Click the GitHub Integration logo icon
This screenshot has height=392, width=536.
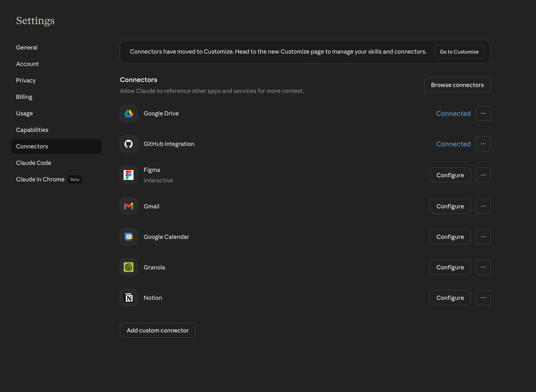point(128,144)
